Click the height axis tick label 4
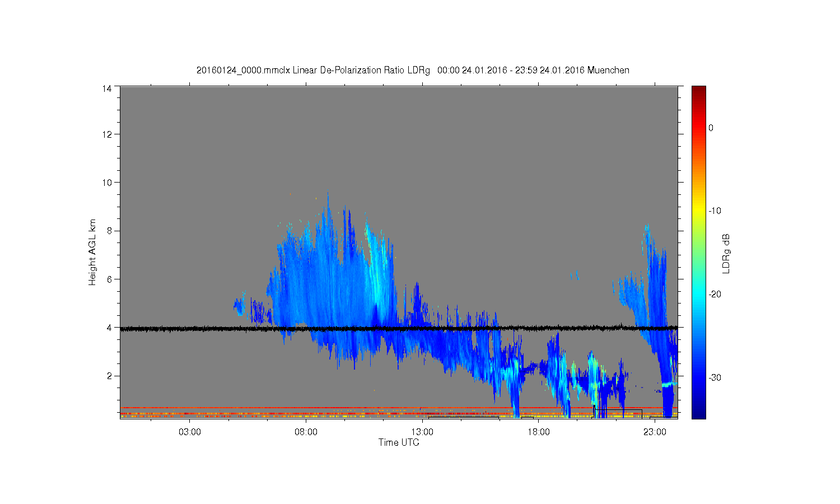This screenshot has width=840, height=504. click(x=109, y=328)
